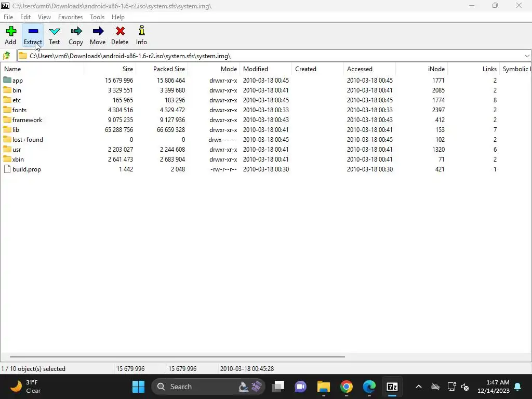Sort by the Name column header
This screenshot has height=399, width=532.
[x=42, y=69]
